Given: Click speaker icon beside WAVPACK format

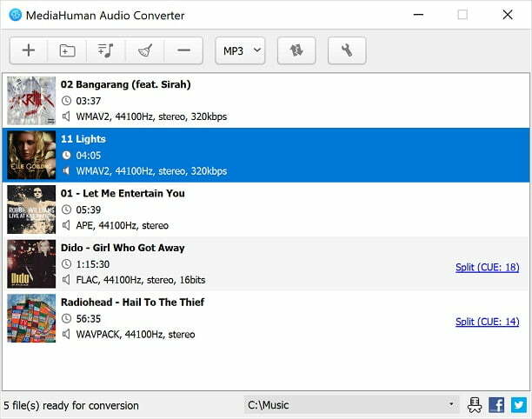Looking at the screenshot, I should (66, 334).
